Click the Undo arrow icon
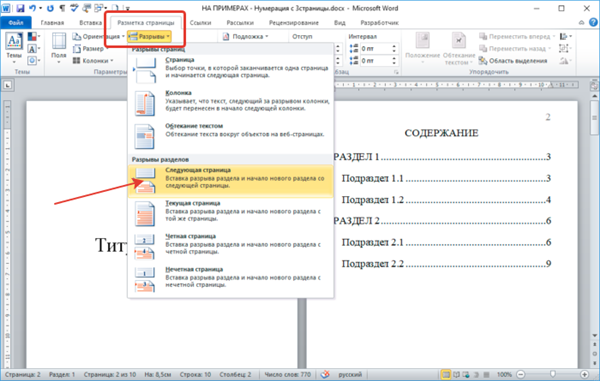 point(33,8)
